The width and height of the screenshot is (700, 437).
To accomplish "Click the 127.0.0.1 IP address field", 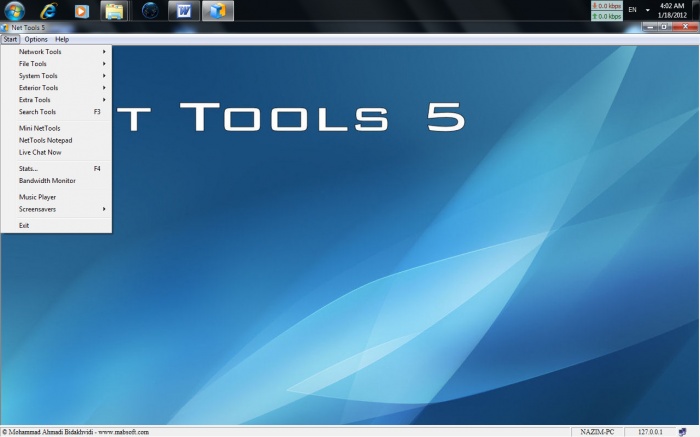I will tap(650, 432).
